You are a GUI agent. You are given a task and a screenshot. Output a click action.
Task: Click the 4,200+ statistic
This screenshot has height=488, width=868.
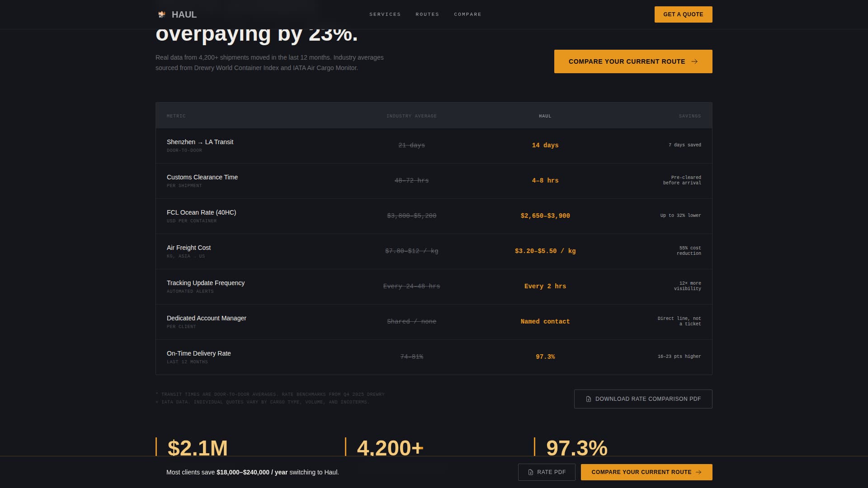[x=390, y=448]
